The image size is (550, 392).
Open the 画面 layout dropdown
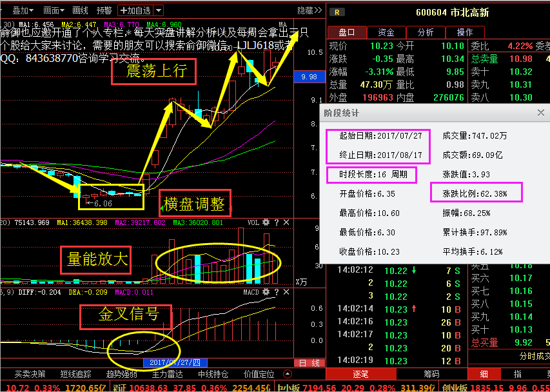pyautogui.click(x=54, y=10)
